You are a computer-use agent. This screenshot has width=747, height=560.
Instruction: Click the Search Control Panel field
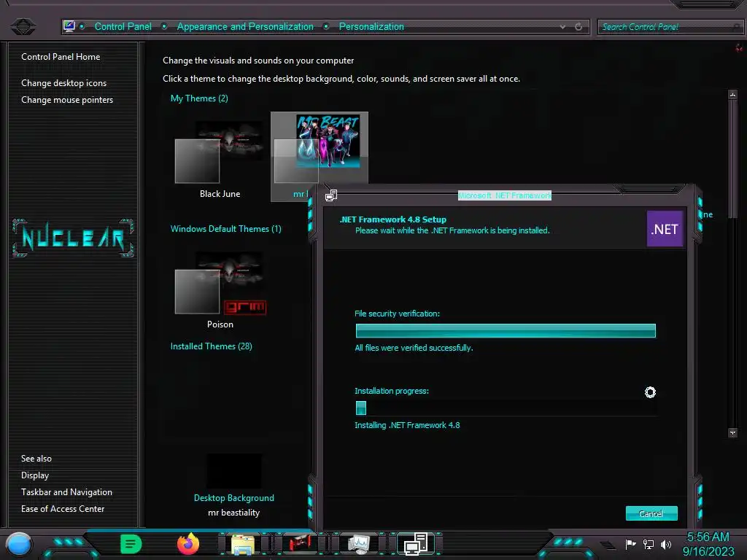(670, 27)
